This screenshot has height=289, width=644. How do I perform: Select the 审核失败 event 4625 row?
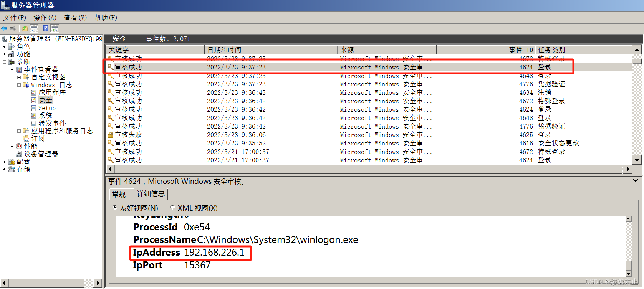(x=369, y=135)
